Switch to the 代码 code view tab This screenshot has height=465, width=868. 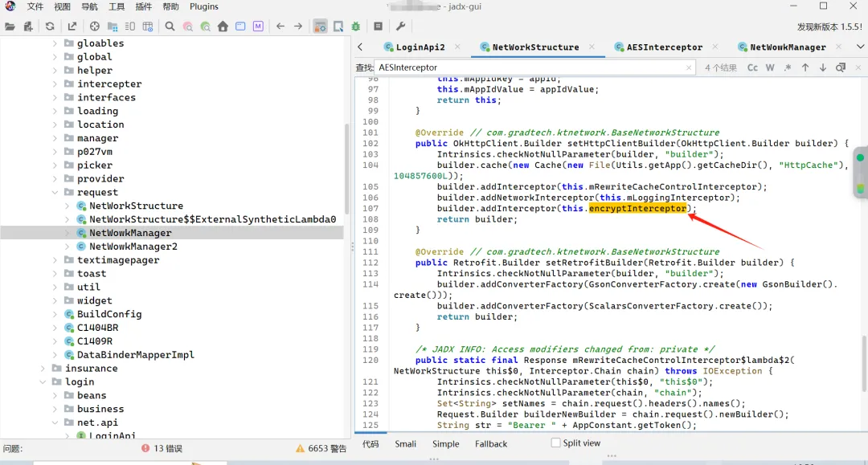click(371, 443)
